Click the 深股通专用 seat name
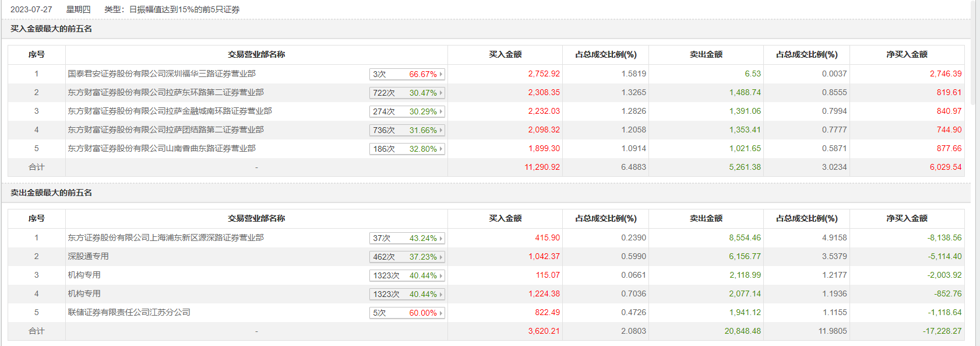This screenshot has width=980, height=346. tap(88, 256)
